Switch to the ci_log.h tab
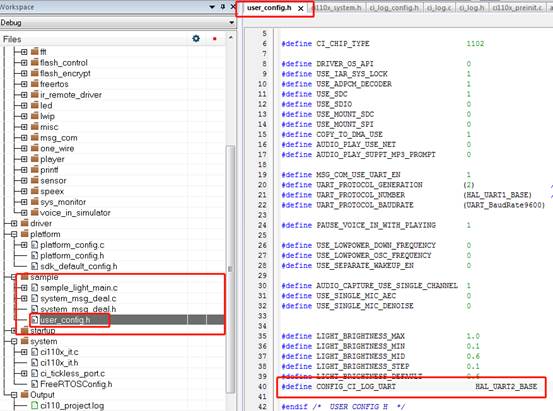 [x=472, y=7]
